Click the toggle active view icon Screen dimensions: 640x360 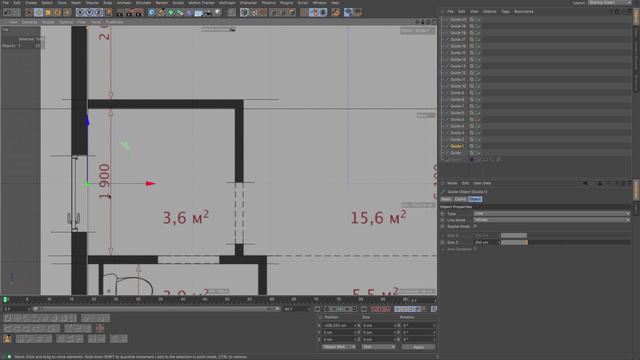pos(434,22)
